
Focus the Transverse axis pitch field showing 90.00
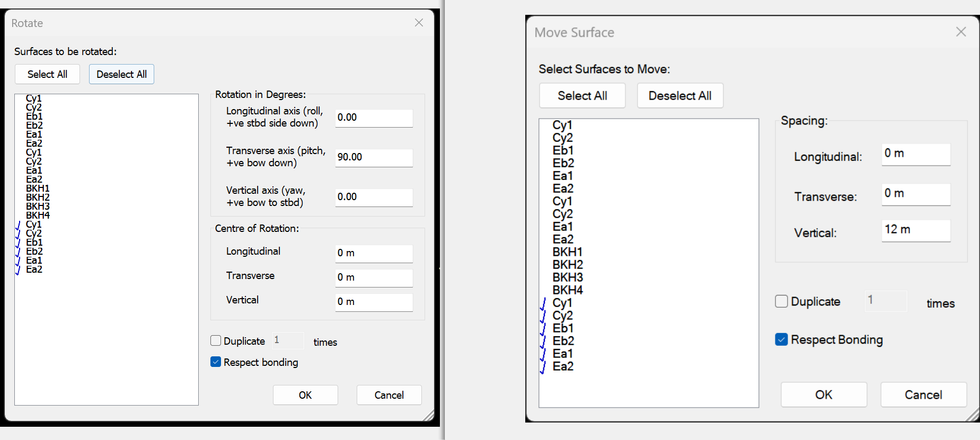coord(373,158)
